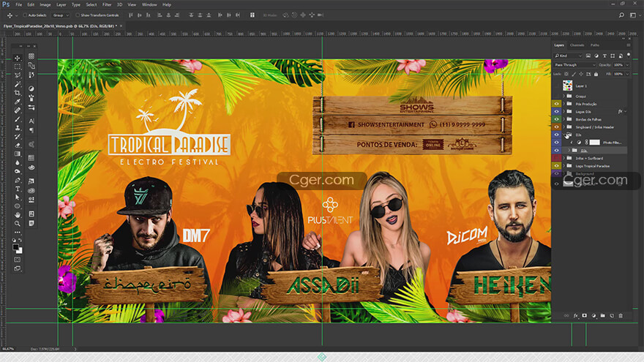Expand the Croqui group
Viewport: 644px width, 362px height.
(x=564, y=97)
